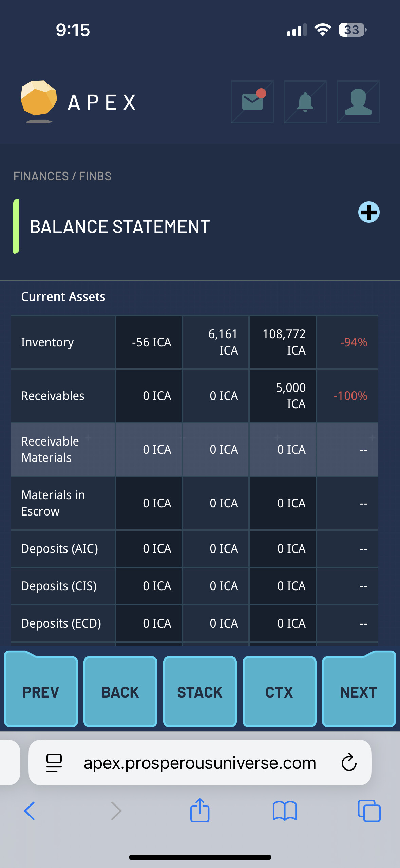Open the STACK tab
This screenshot has height=868, width=400.
pos(200,692)
